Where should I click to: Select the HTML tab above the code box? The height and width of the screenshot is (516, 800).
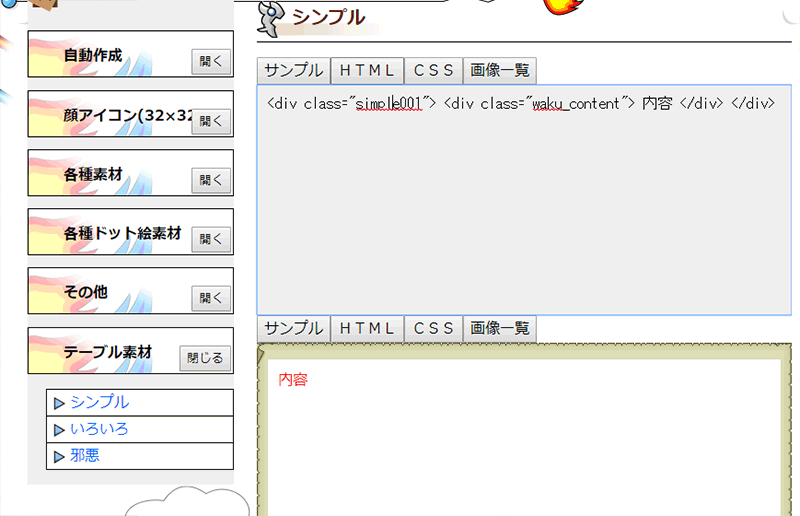367,71
